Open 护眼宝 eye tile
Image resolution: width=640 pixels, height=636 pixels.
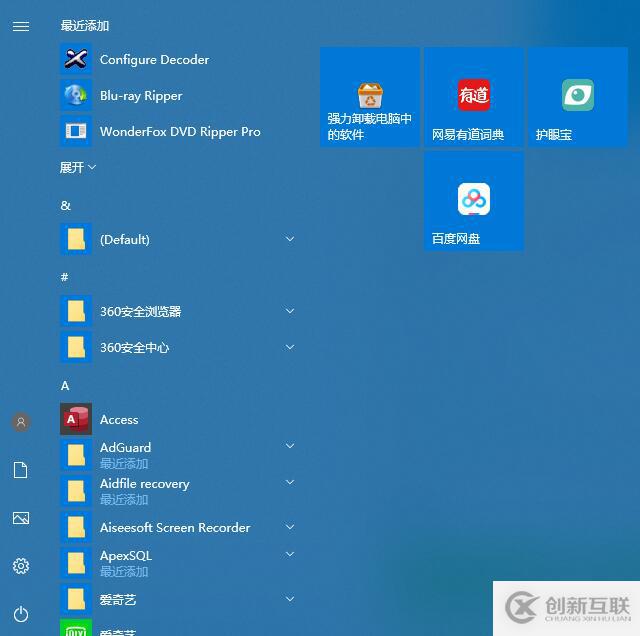578,97
